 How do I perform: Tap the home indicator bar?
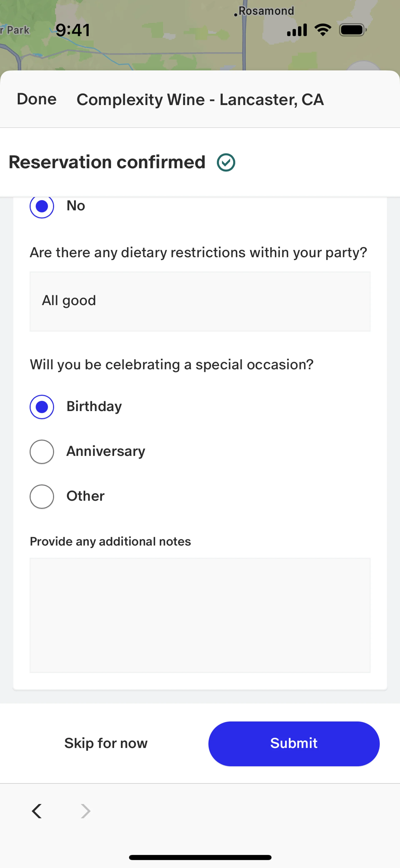[x=200, y=857]
